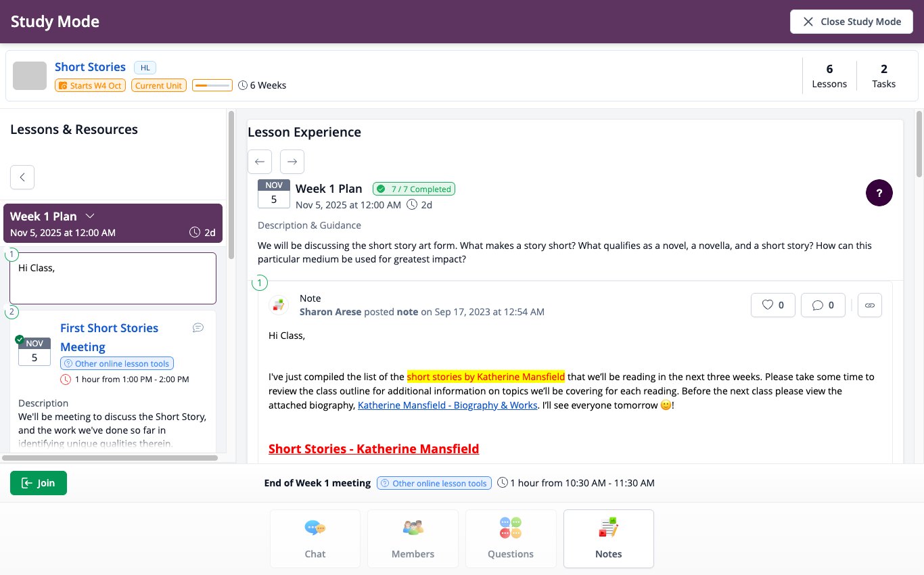
Task: Click the help question mark icon
Action: pos(879,193)
